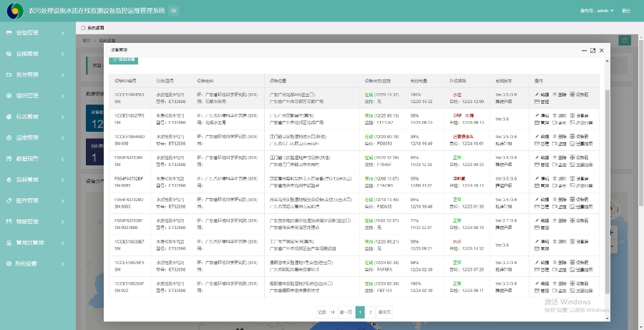Click the 系统设置 gear sidebar icon
Image resolution: width=644 pixels, height=330 pixels.
click(9, 264)
